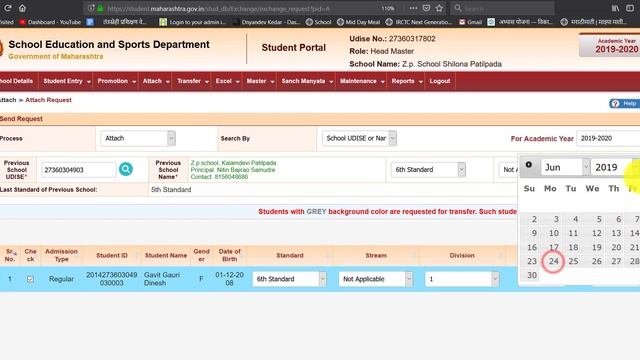Viewport: 640px width, 360px height.
Task: Click the Academic Year 2019-2020 badge
Action: [x=610, y=46]
